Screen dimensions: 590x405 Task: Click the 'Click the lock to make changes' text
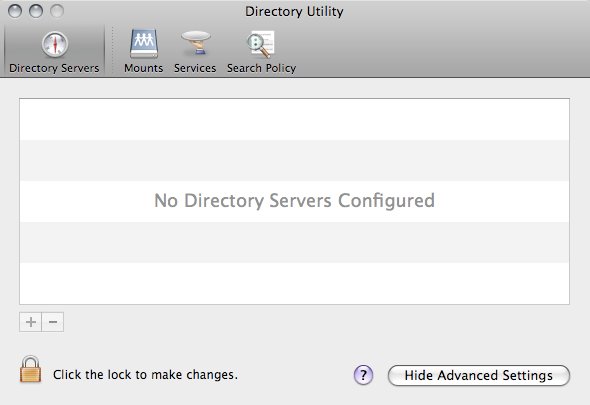(x=145, y=375)
